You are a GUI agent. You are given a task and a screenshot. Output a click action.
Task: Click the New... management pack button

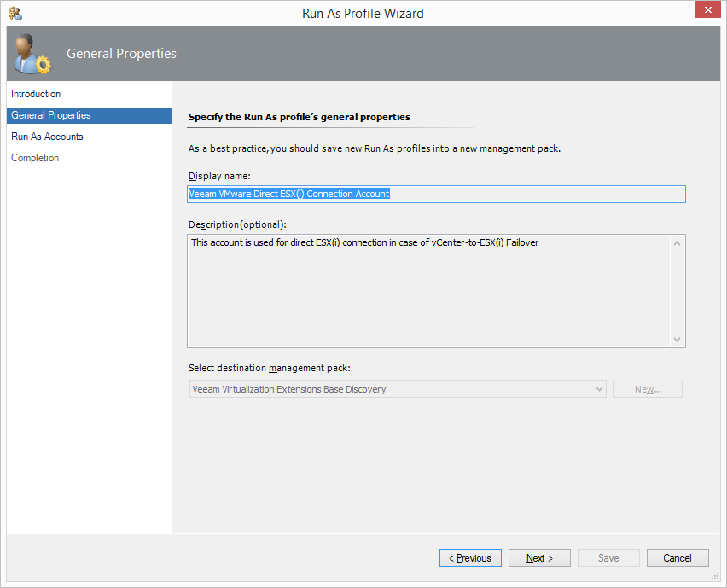pyautogui.click(x=648, y=389)
